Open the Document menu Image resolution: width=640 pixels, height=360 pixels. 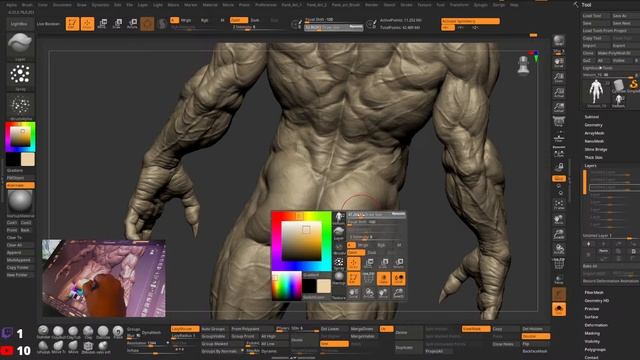62,5
